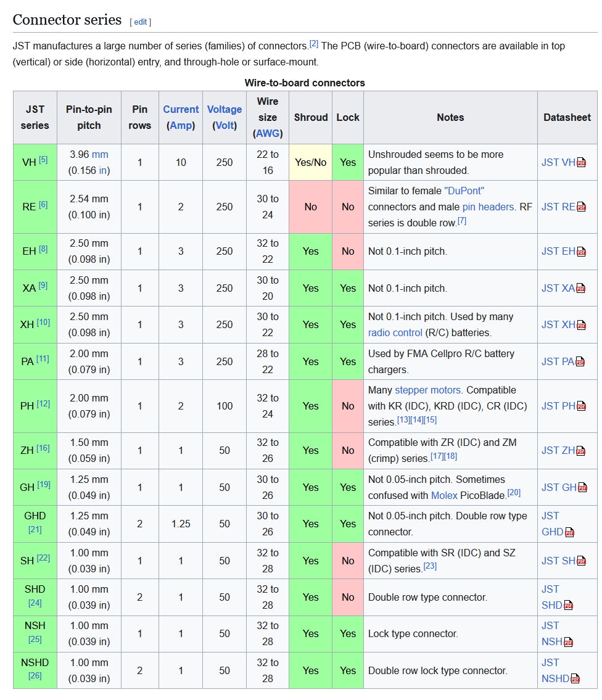The width and height of the screenshot is (602, 700).
Task: Open the stepper motors link
Action: click(x=427, y=390)
